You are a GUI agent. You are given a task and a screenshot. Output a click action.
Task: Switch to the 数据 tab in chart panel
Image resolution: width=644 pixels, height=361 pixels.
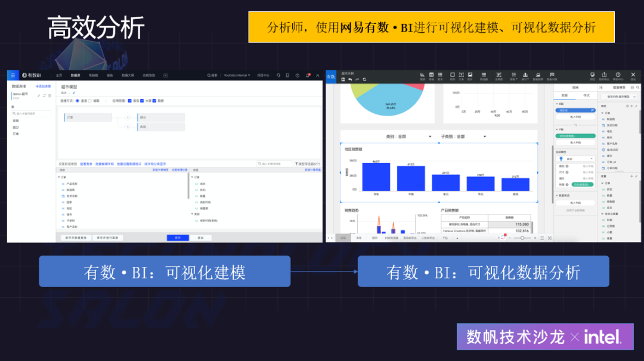coord(565,95)
